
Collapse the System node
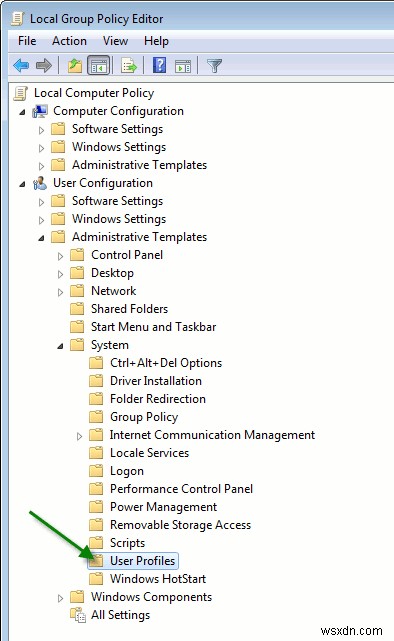pos(60,346)
